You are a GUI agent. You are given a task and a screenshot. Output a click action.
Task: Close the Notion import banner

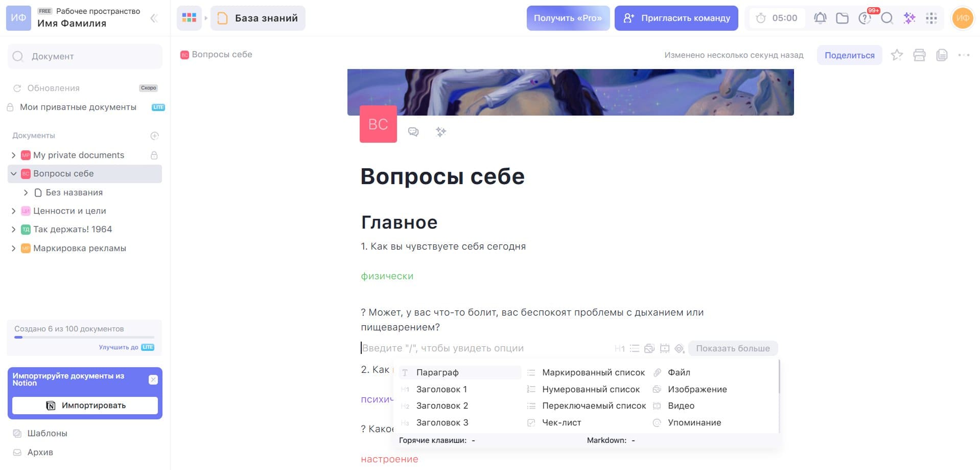click(153, 379)
